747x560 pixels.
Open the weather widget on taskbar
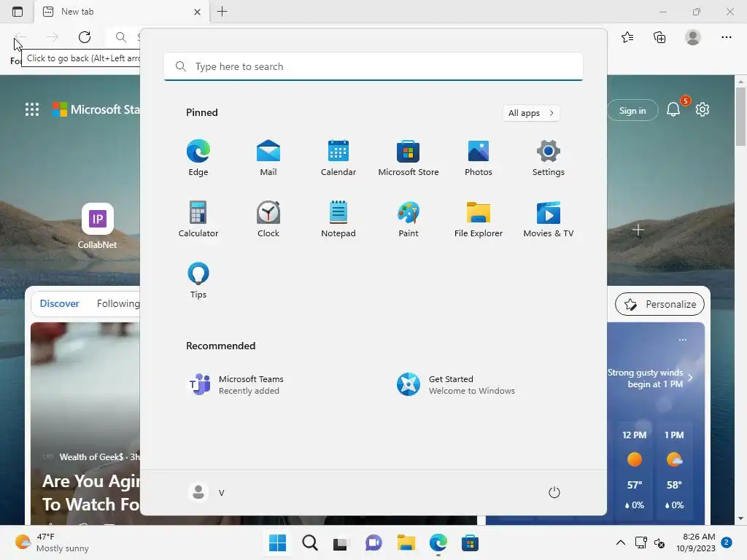click(x=52, y=542)
